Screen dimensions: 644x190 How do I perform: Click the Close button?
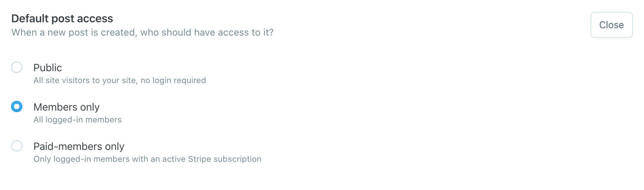pyautogui.click(x=611, y=25)
